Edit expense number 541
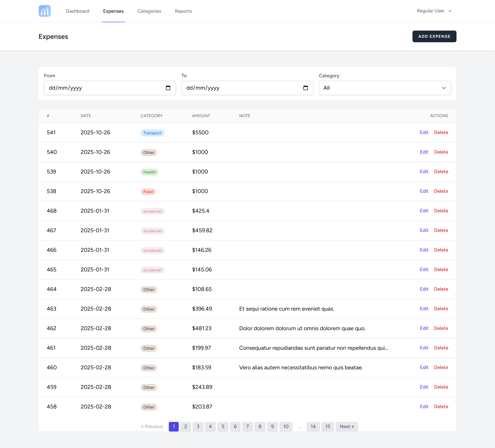This screenshot has width=495, height=448. pos(424,132)
